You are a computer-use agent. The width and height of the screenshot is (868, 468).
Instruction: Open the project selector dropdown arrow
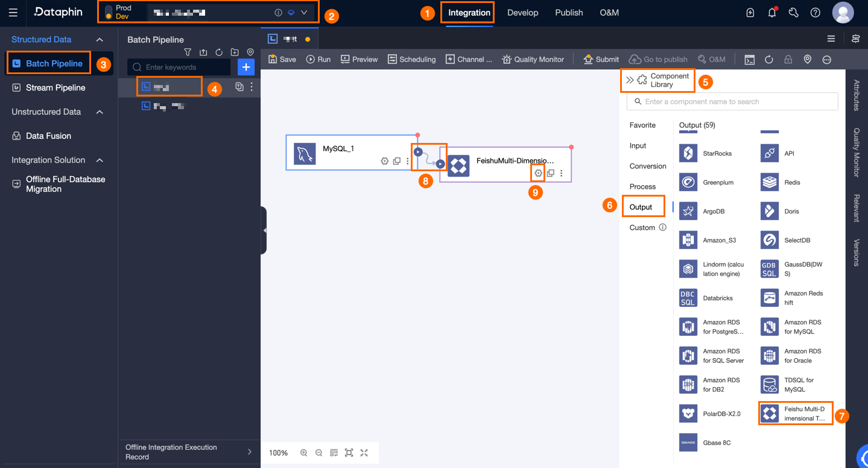[304, 13]
